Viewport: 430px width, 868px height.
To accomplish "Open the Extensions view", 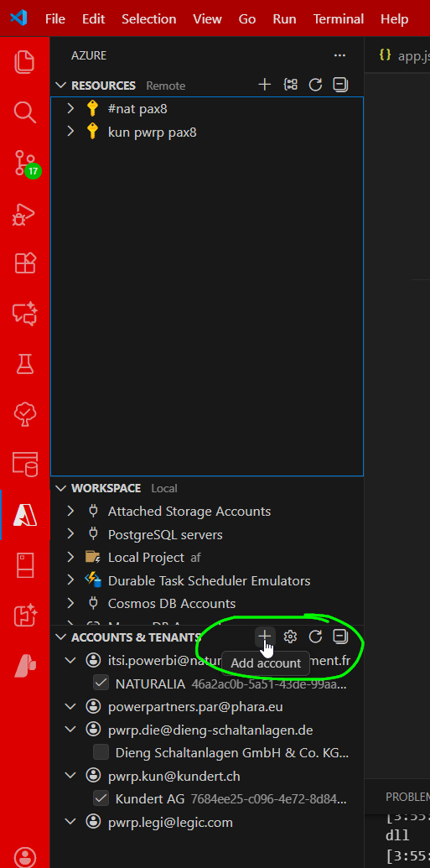I will point(24,263).
